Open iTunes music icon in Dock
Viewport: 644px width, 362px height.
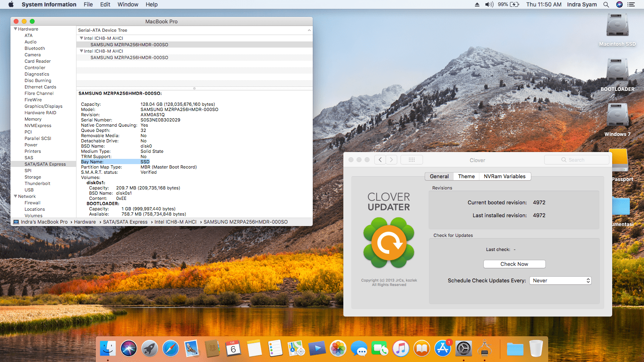(x=401, y=348)
